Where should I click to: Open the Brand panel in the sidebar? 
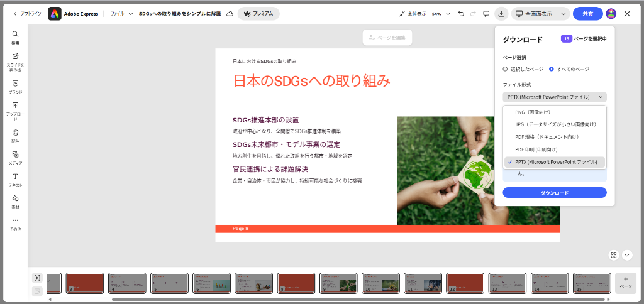15,86
